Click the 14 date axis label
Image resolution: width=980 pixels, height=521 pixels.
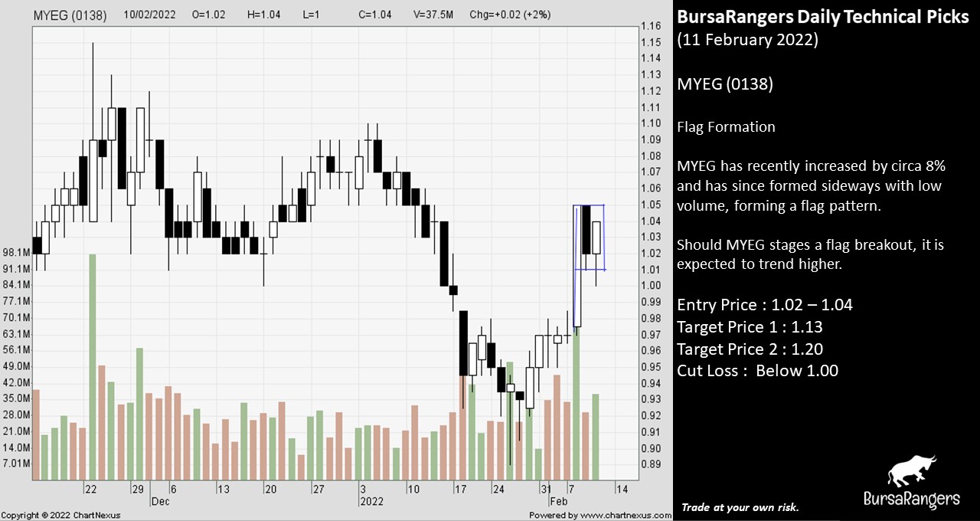click(622, 489)
